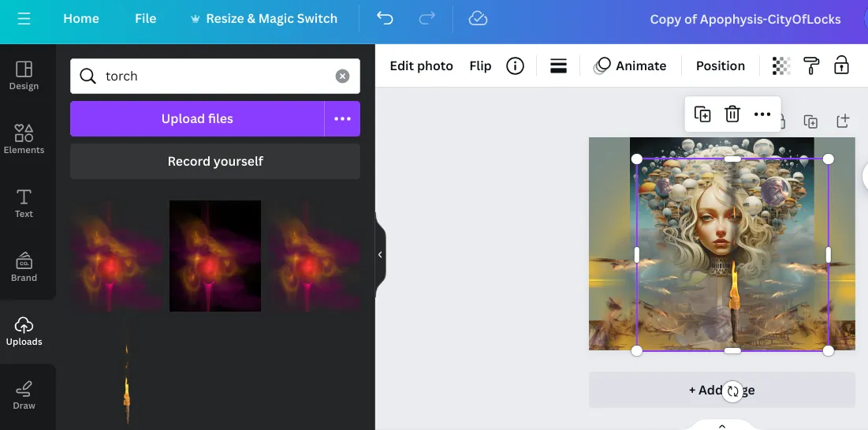Viewport: 868px width, 430px height.
Task: Open the Draw side panel
Action: pos(24,395)
